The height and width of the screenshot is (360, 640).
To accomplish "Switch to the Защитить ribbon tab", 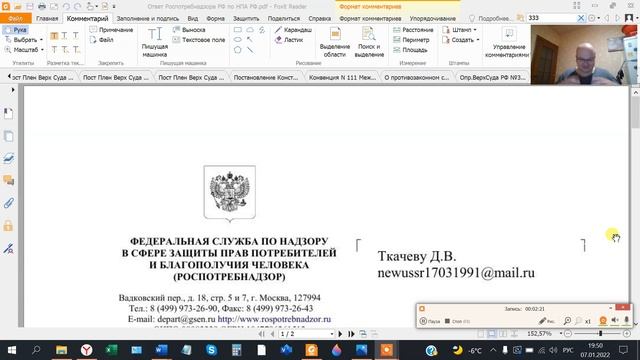I will (246, 18).
